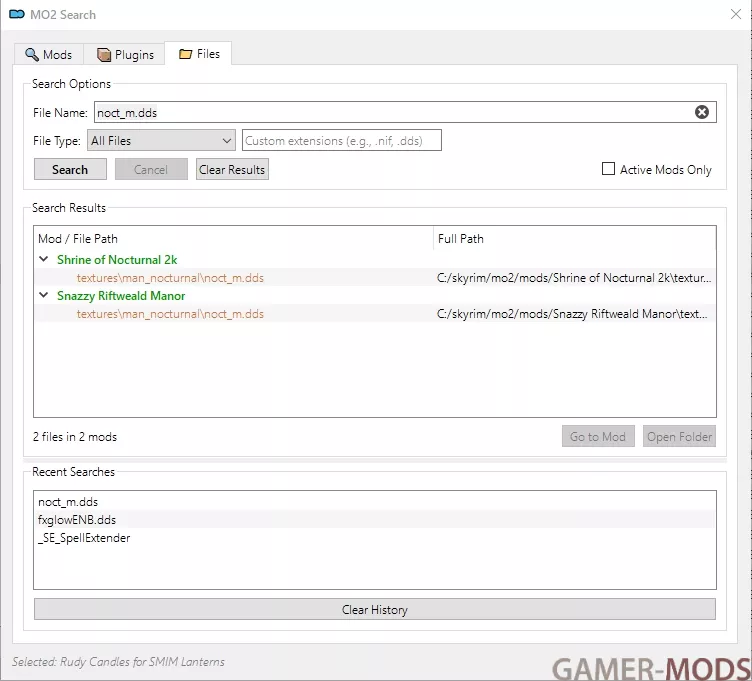Click the MO2 Search app icon in title bar

pyautogui.click(x=17, y=15)
